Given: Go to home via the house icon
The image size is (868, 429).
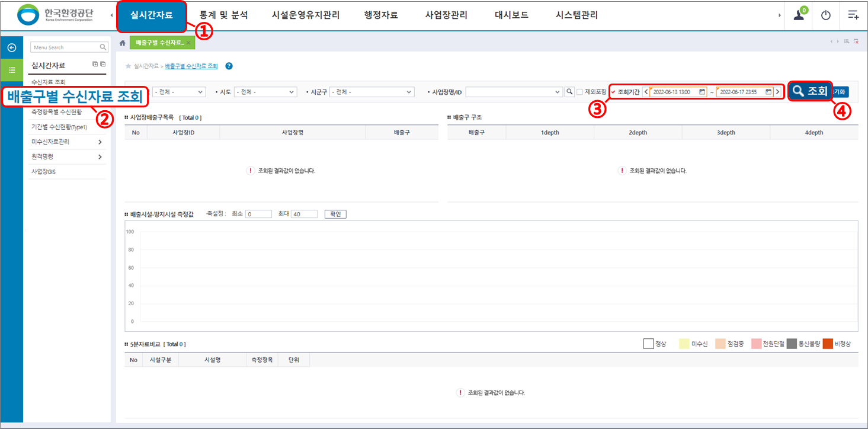Looking at the screenshot, I should [123, 43].
